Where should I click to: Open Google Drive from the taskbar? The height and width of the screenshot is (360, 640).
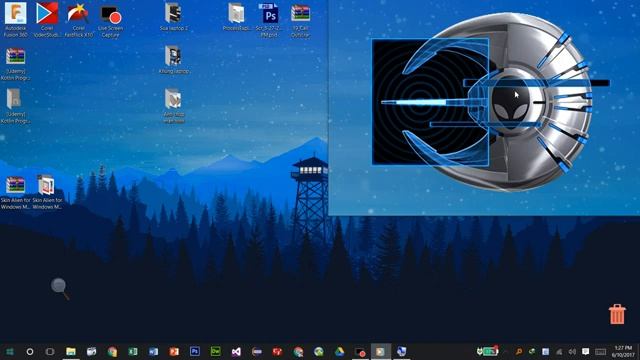(339, 351)
